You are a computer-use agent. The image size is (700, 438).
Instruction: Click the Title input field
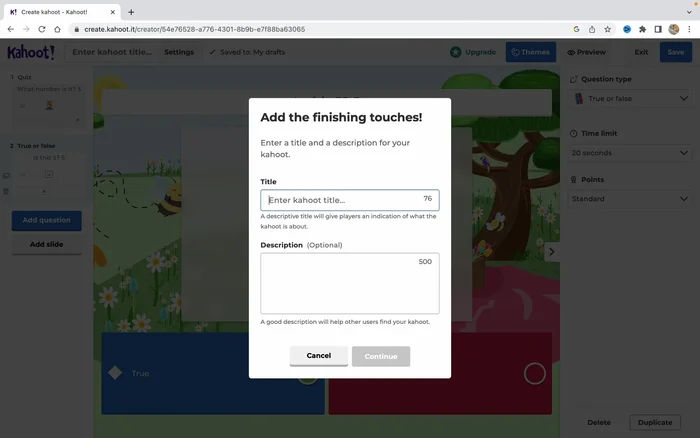tap(342, 200)
